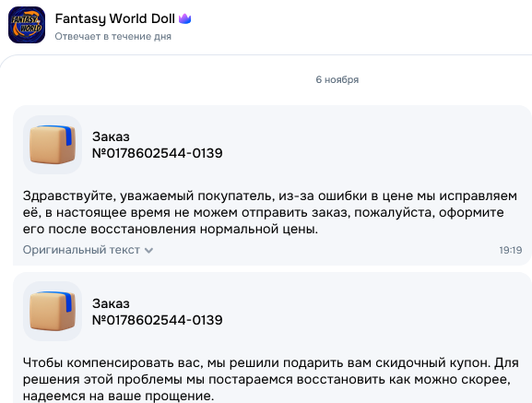Expand the "Оригинальный текст" original text toggle
The width and height of the screenshot is (532, 403).
click(x=88, y=250)
